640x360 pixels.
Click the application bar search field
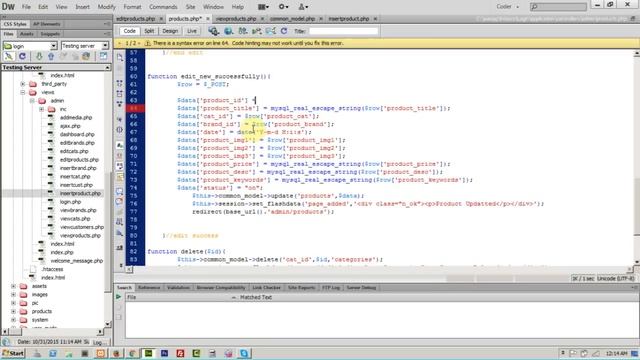pos(559,7)
